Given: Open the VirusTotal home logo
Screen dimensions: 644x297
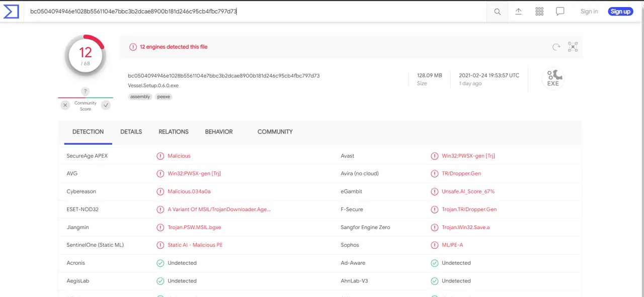Looking at the screenshot, I should pos(11,11).
